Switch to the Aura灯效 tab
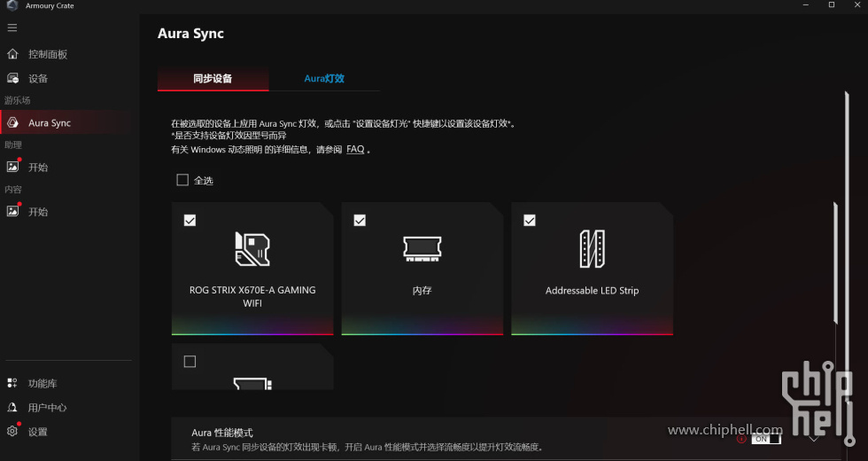 [324, 79]
